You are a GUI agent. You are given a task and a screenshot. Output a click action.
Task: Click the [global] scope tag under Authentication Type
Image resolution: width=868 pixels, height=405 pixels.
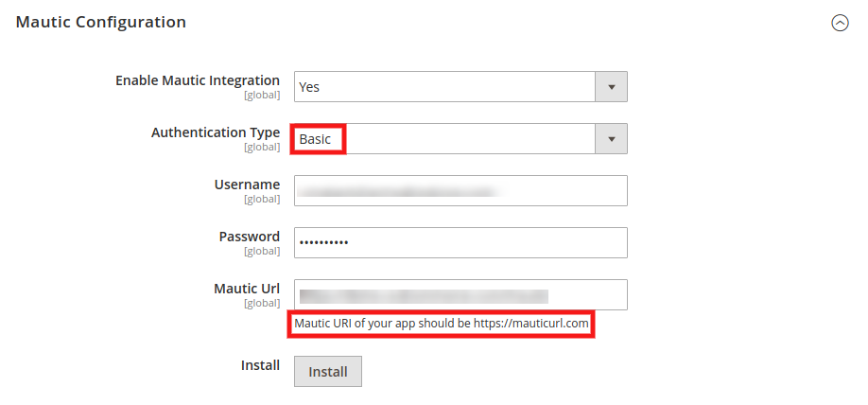[262, 148]
